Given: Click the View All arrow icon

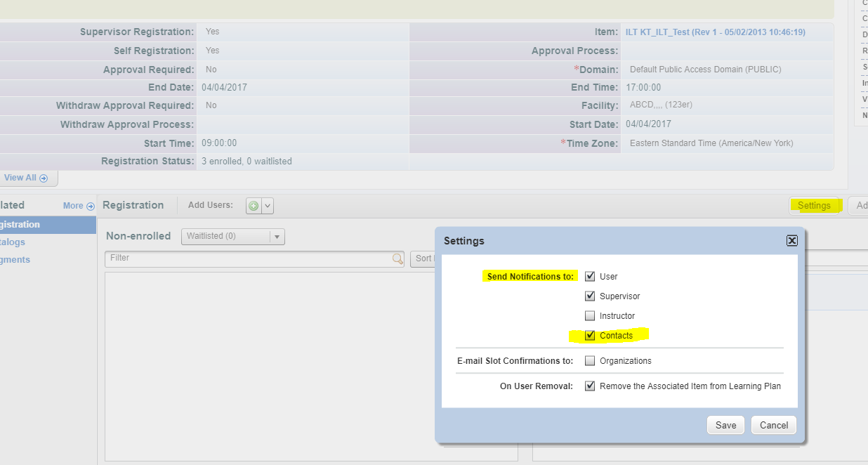Looking at the screenshot, I should [44, 178].
